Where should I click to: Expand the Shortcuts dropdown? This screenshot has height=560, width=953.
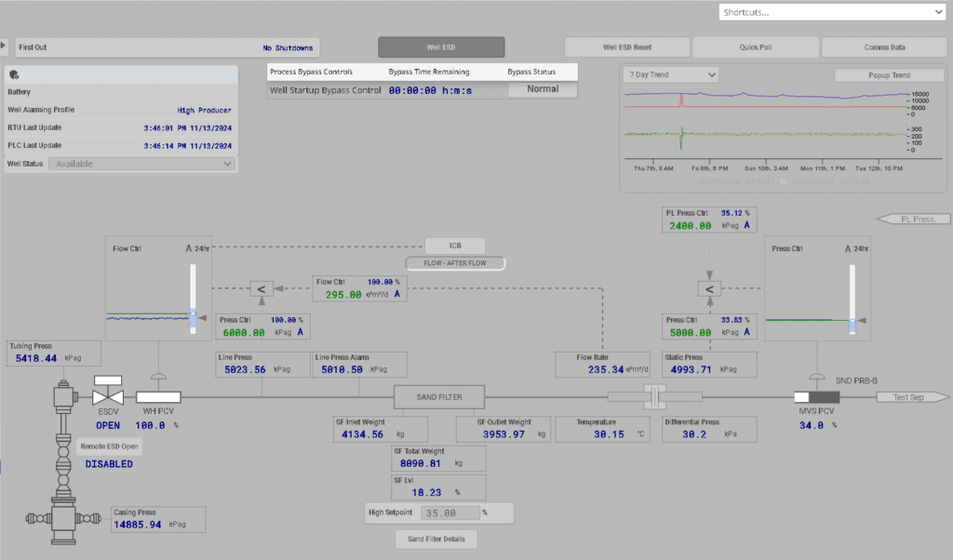pyautogui.click(x=831, y=11)
